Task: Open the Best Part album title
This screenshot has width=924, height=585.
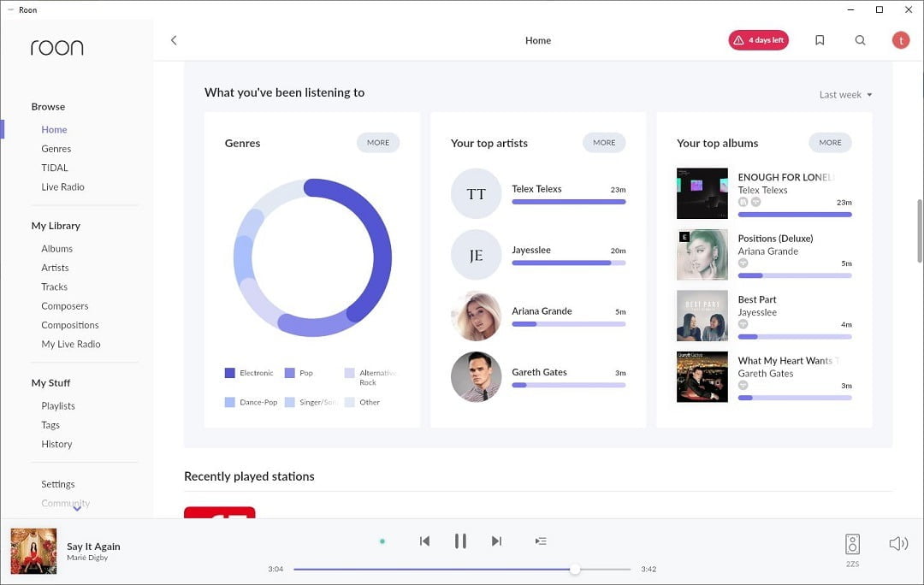Action: (x=757, y=300)
